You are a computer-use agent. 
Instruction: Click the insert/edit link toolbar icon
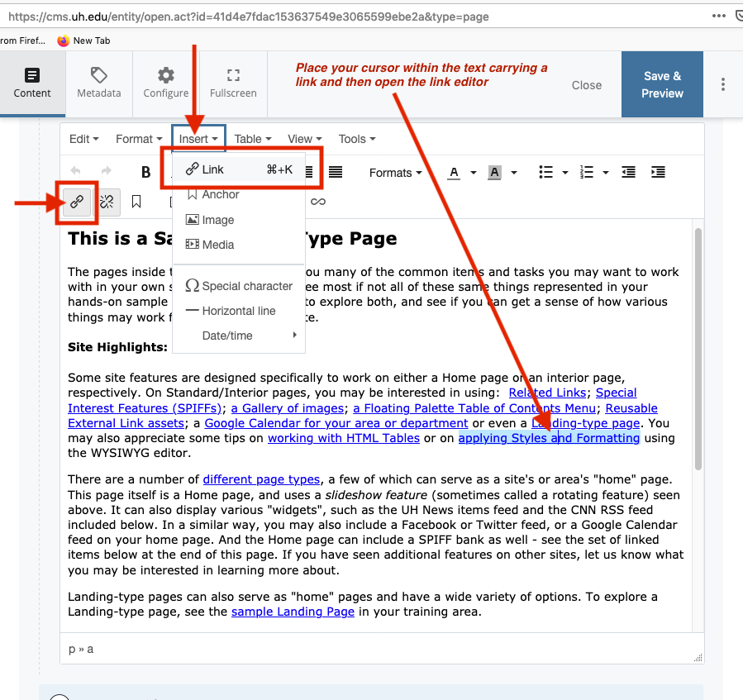77,202
